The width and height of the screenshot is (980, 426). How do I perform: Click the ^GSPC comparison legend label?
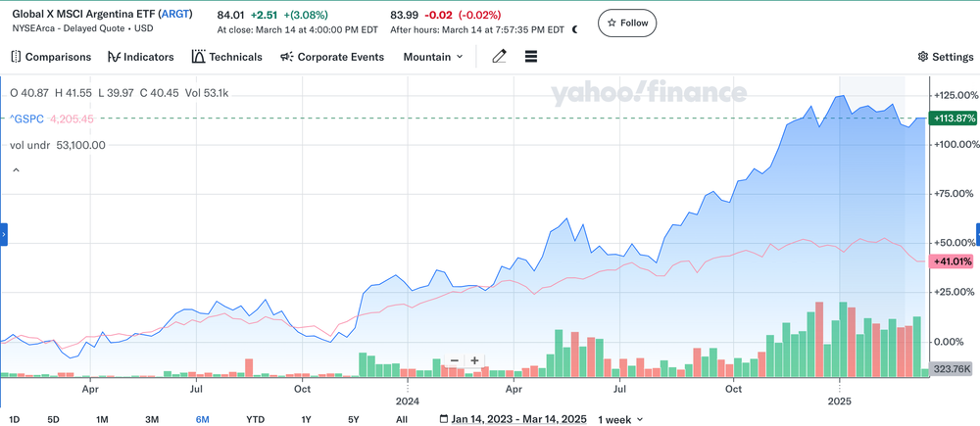coord(26,118)
